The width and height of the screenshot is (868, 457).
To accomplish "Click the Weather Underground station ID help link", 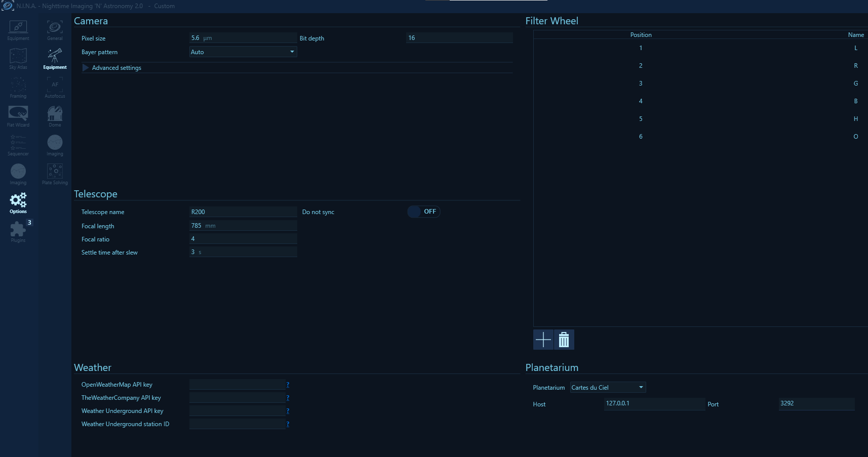I will click(288, 424).
